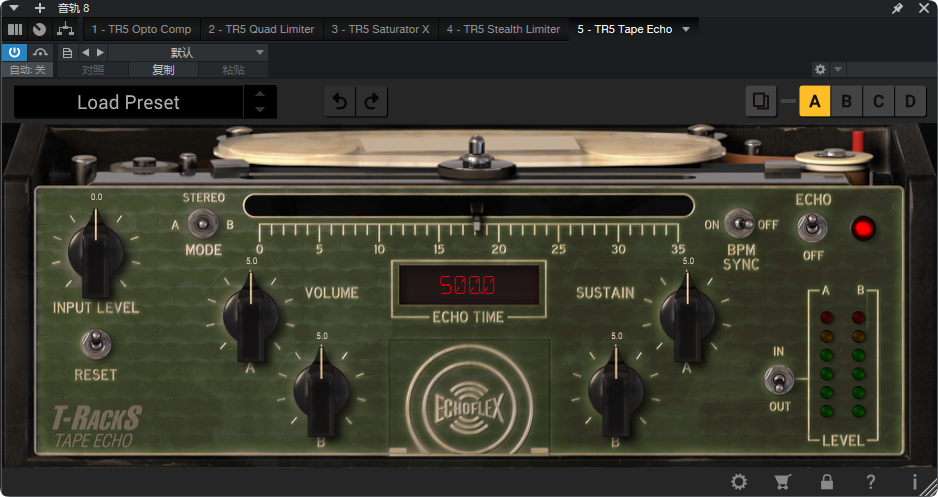Click the 粘贴 paste button
This screenshot has width=938, height=497.
click(x=233, y=70)
